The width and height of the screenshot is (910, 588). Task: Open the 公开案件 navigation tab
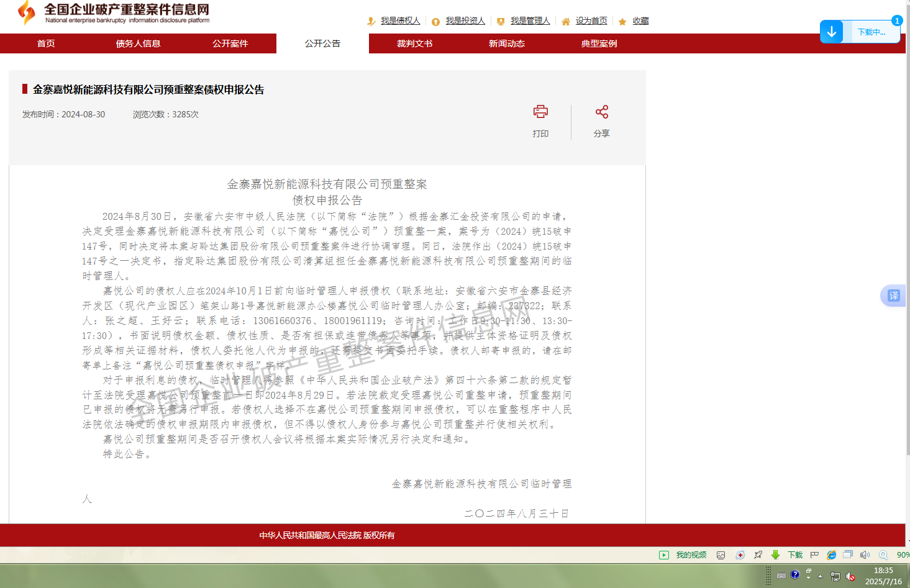230,43
